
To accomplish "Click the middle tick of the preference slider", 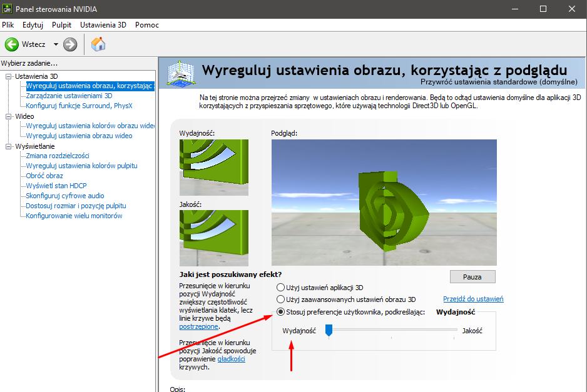I will [391, 338].
